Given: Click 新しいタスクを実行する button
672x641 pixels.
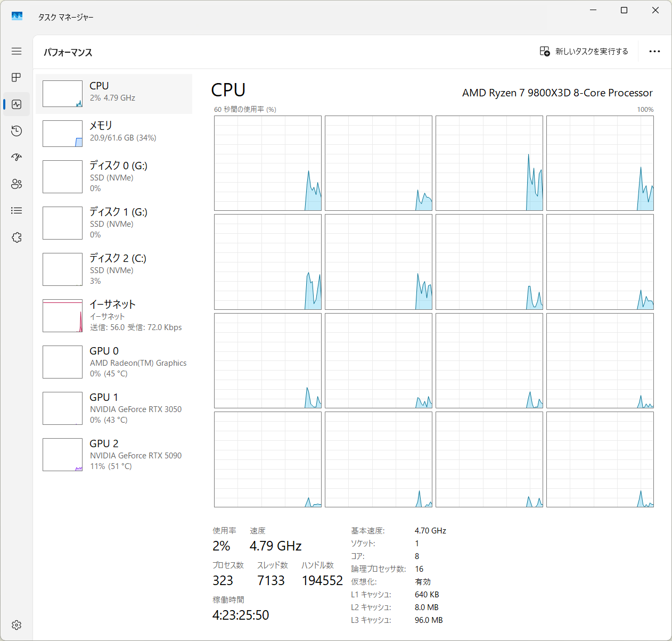Looking at the screenshot, I should (584, 52).
